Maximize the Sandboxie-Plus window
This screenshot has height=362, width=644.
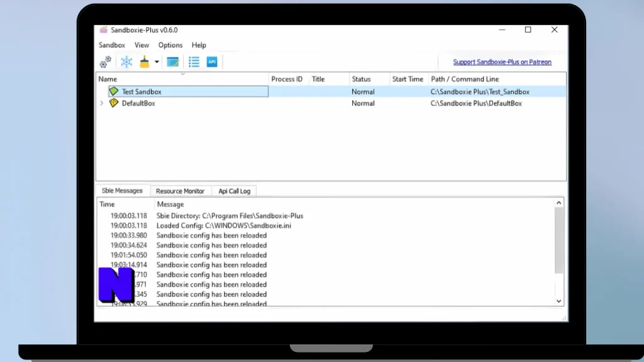[x=528, y=30]
